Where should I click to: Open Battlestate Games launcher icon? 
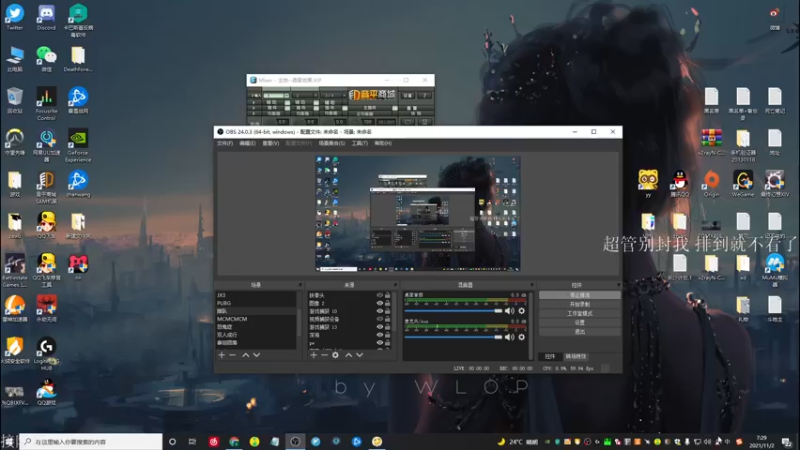pyautogui.click(x=15, y=270)
